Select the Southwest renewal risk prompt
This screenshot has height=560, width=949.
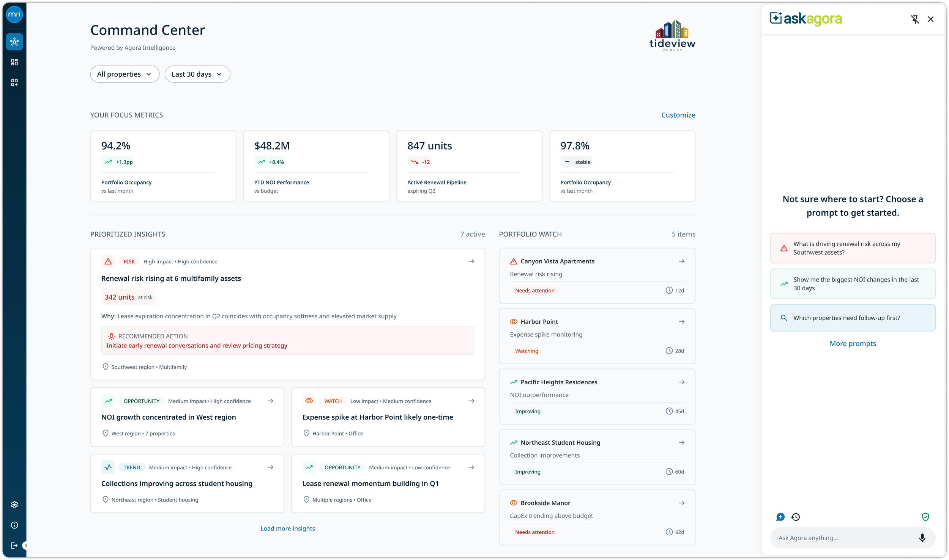point(853,248)
